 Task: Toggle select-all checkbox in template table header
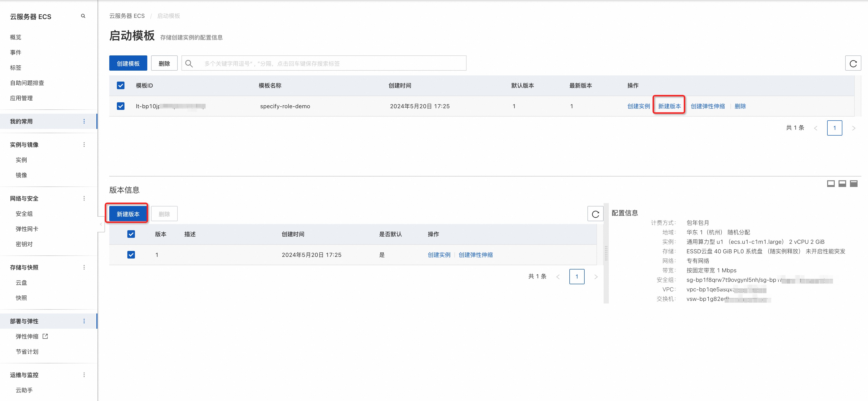pos(121,85)
